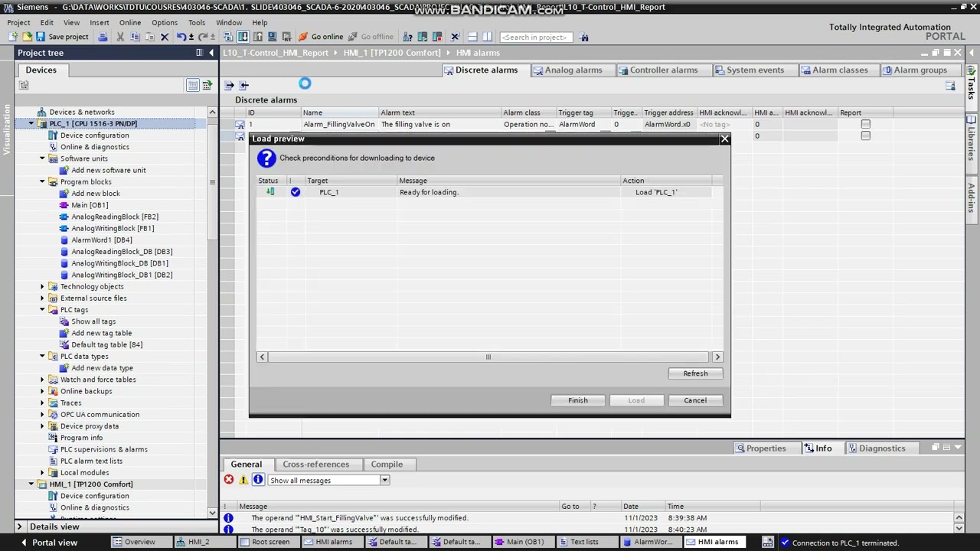Close the Load preview dialog
The image size is (980, 551).
(724, 139)
